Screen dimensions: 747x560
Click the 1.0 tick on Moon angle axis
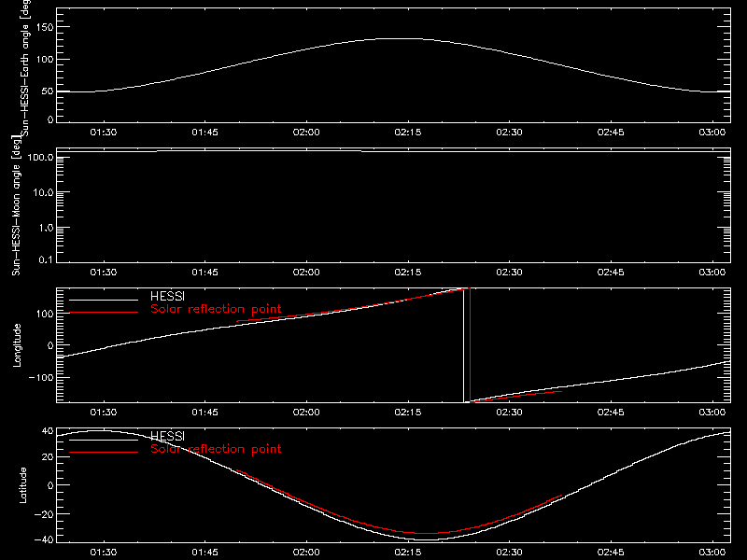tap(46, 228)
